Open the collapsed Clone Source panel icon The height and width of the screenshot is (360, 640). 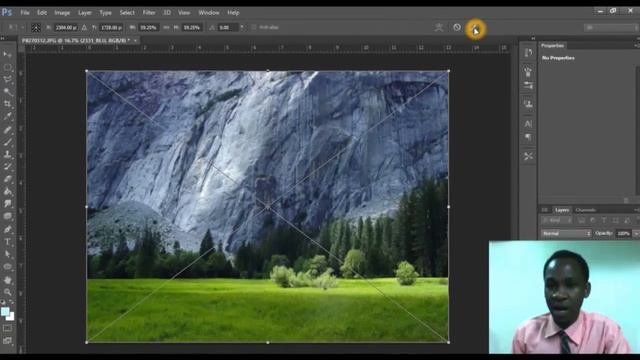click(x=528, y=104)
